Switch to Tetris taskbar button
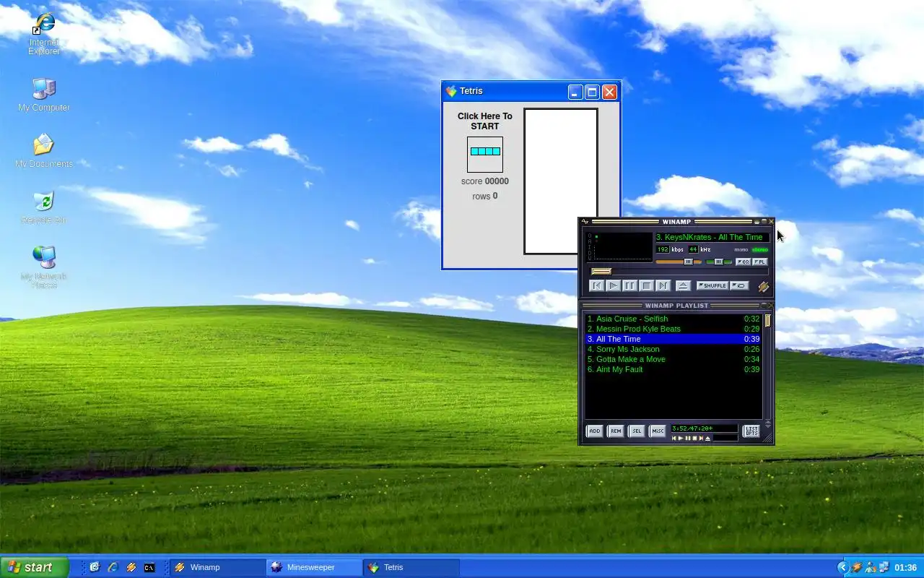The width and height of the screenshot is (924, 578). tap(411, 567)
